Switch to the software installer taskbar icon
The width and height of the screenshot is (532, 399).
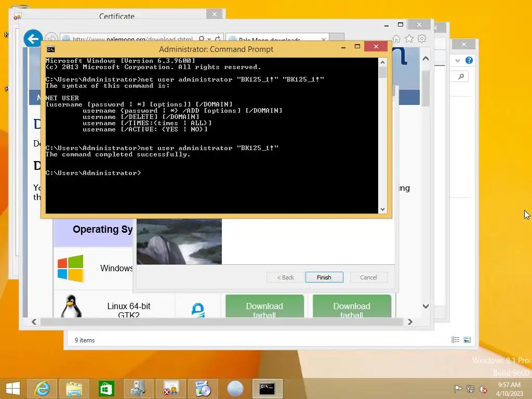pos(203,389)
